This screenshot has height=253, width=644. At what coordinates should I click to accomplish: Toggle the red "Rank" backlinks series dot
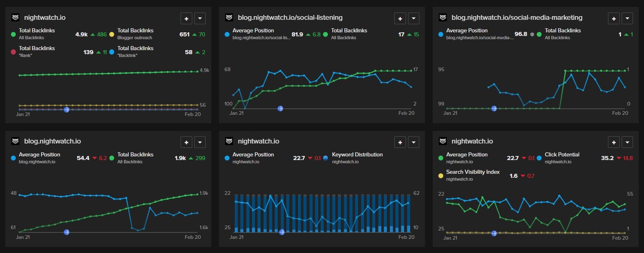(x=13, y=52)
